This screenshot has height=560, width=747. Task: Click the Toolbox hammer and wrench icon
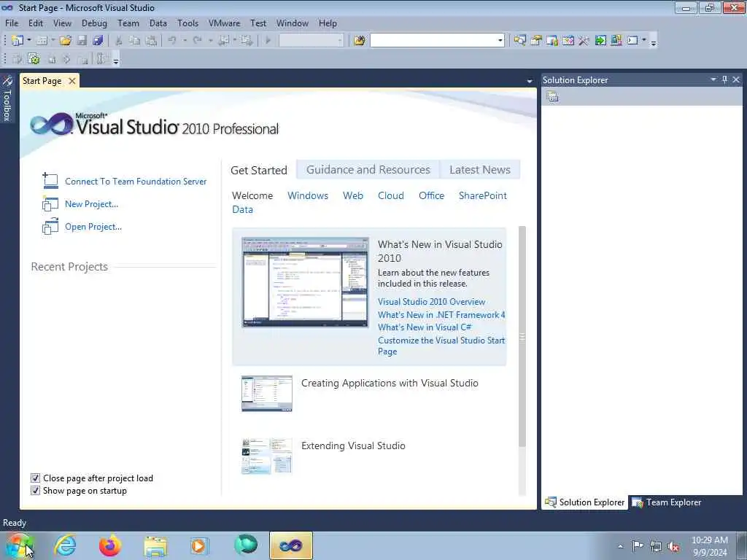[x=584, y=41]
